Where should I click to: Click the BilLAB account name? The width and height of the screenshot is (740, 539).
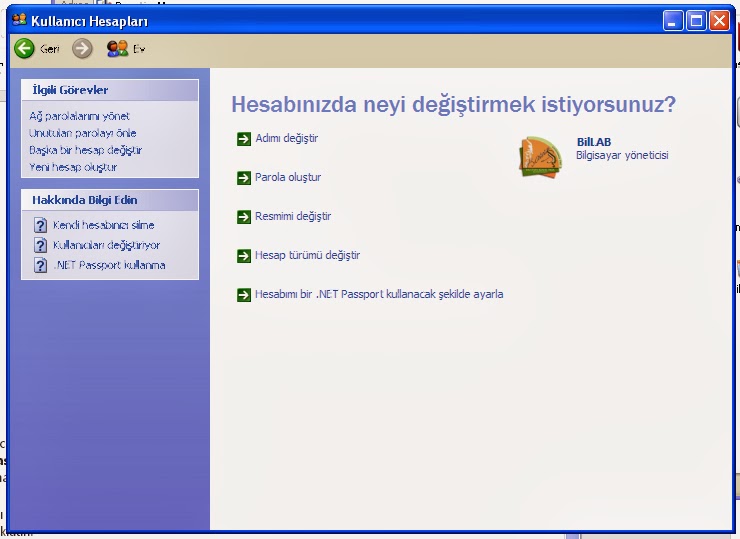(594, 142)
